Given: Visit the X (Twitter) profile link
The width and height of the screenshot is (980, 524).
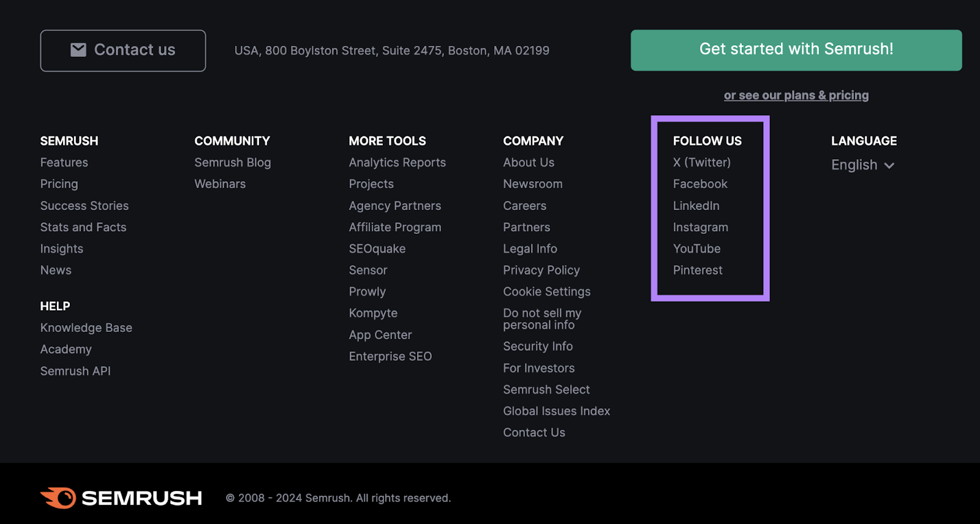Looking at the screenshot, I should point(701,162).
